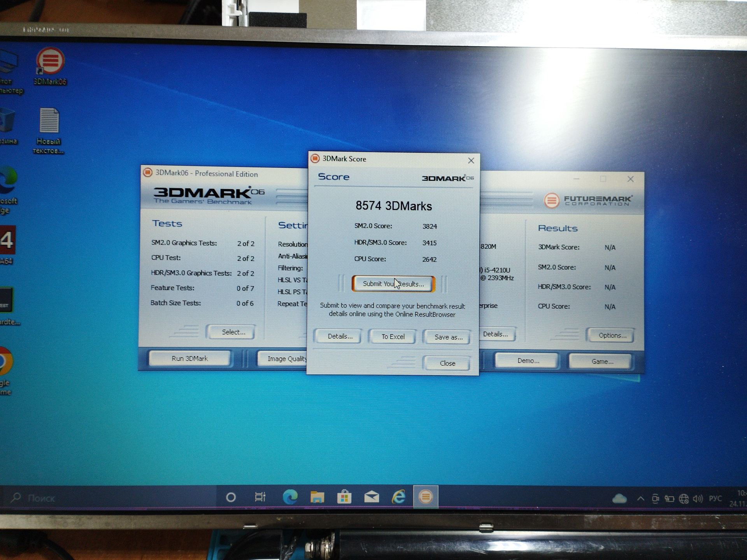The image size is (747, 560).
Task: Open the network globe tray icon
Action: (684, 499)
